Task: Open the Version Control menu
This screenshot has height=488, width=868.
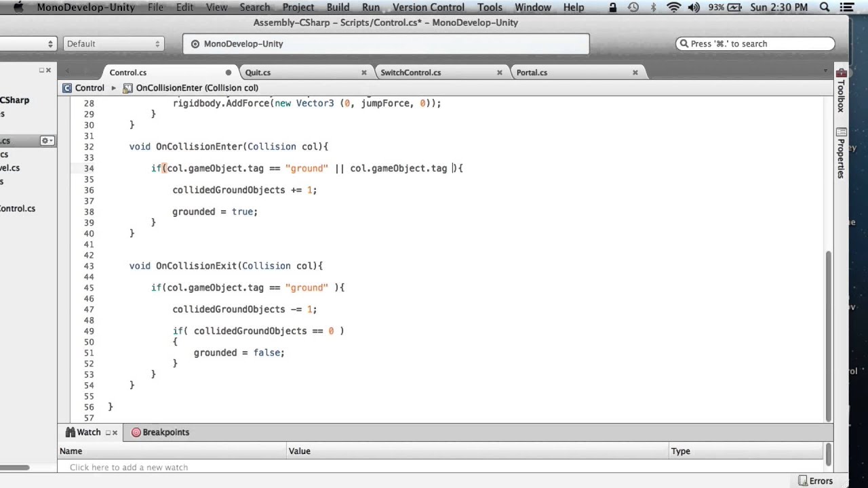Action: (x=428, y=7)
